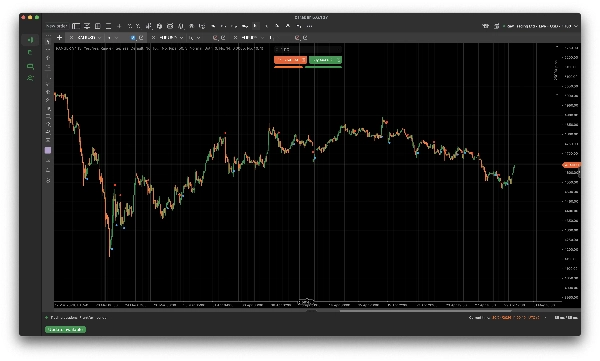This screenshot has width=600, height=361.
Task: Detach the third chart tab into a window
Action: (x=305, y=38)
